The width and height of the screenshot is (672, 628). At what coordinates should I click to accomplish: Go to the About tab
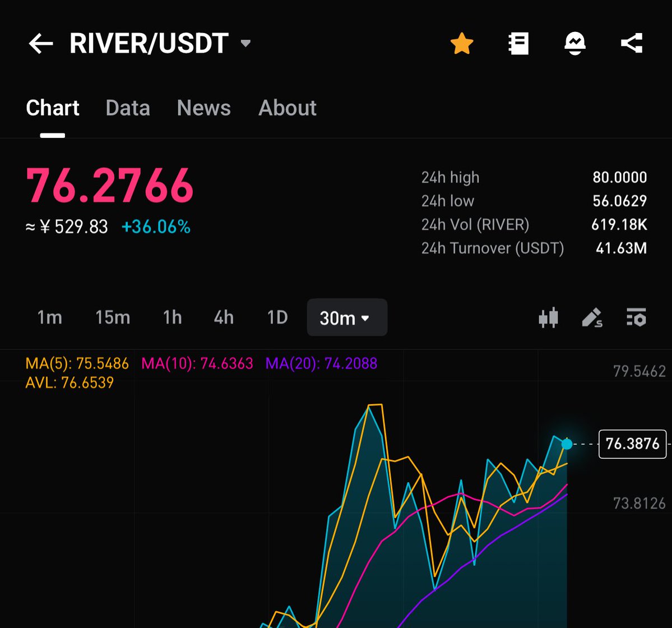click(x=287, y=108)
